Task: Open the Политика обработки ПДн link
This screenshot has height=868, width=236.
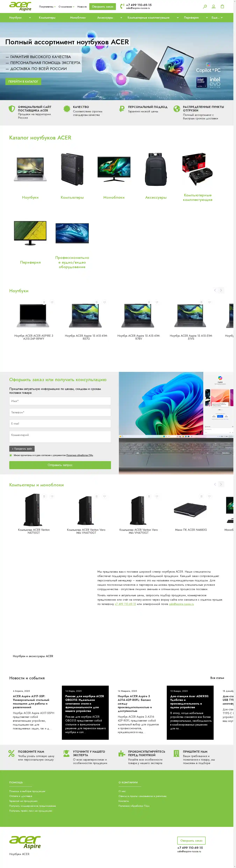Action: coord(79,455)
